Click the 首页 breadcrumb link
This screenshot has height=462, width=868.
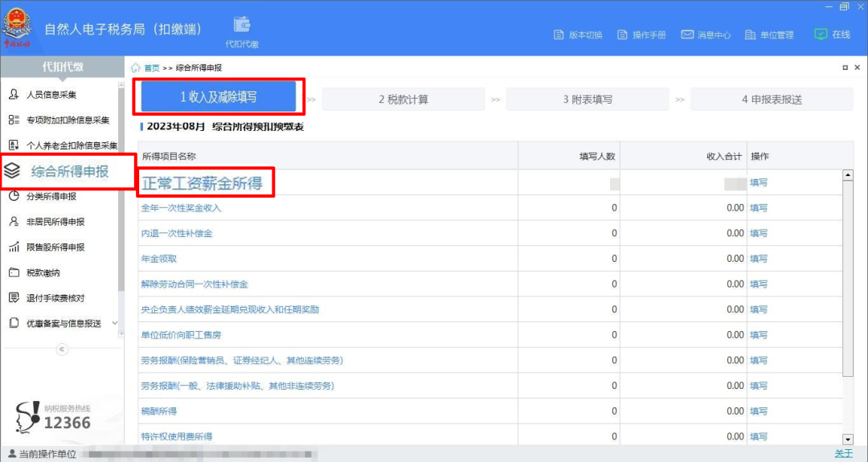pyautogui.click(x=152, y=67)
